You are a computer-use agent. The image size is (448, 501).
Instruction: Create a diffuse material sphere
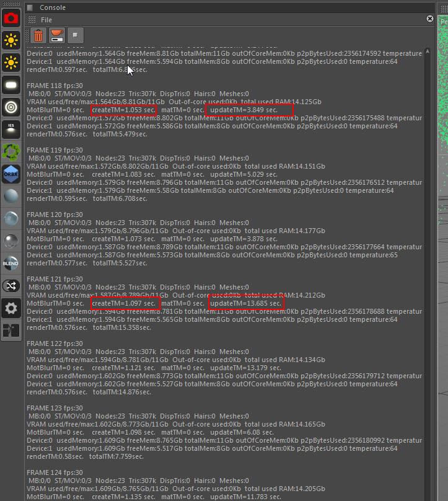click(x=11, y=197)
